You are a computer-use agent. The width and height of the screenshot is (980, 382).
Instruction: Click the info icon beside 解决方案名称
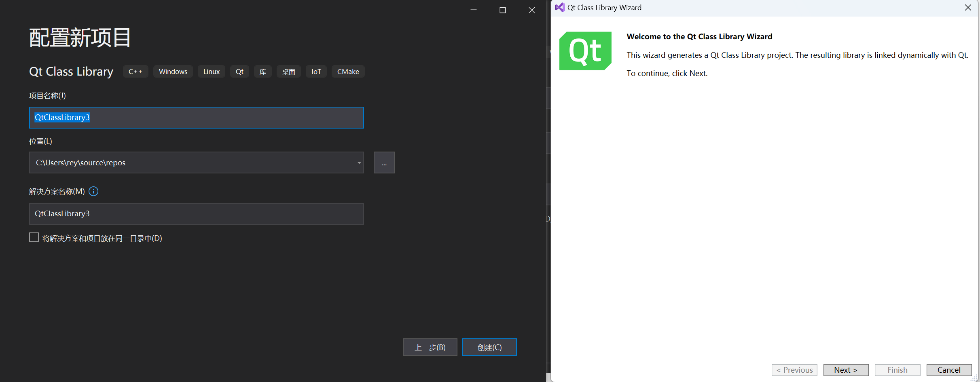(93, 191)
